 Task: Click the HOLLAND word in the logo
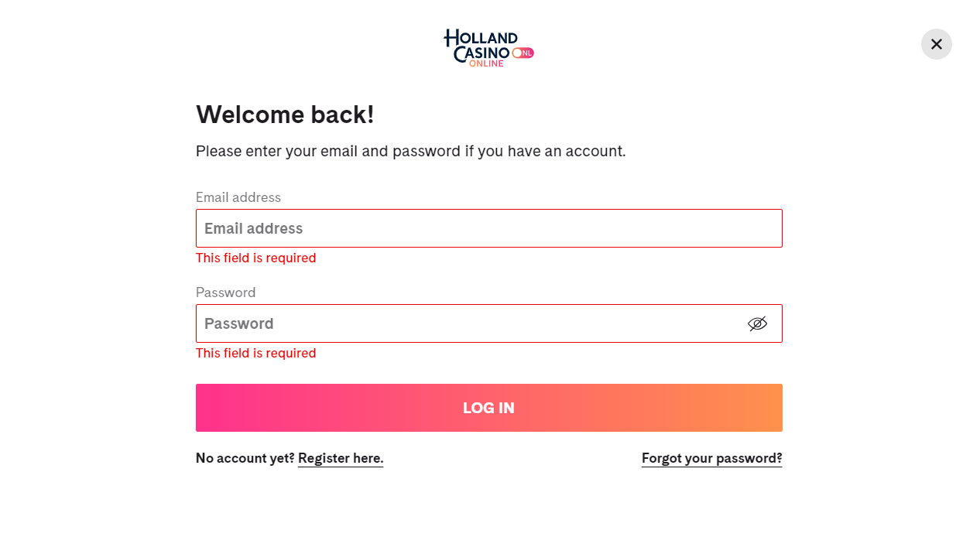pos(481,36)
